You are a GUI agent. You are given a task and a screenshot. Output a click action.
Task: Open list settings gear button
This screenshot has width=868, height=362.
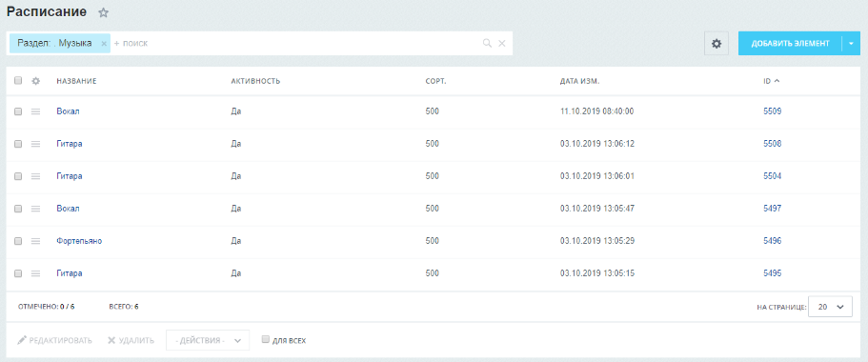coord(717,43)
